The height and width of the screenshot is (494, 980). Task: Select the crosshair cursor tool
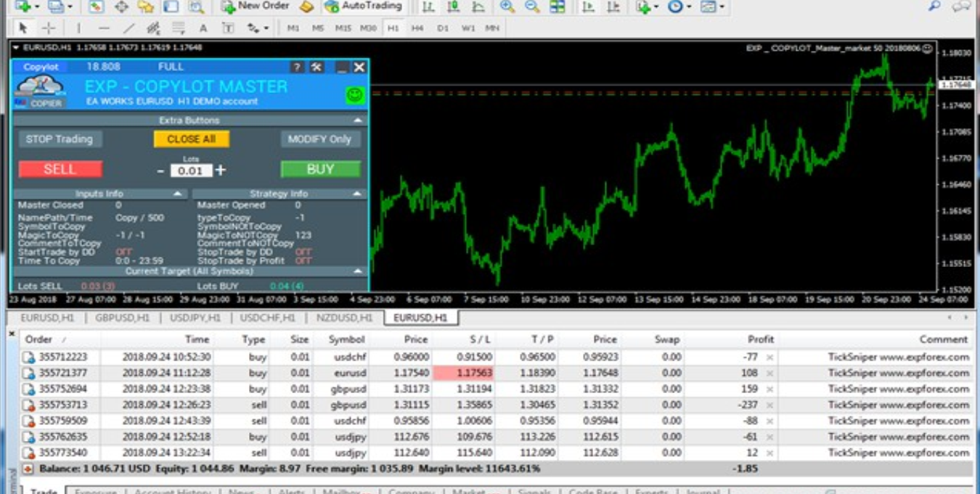[x=49, y=28]
